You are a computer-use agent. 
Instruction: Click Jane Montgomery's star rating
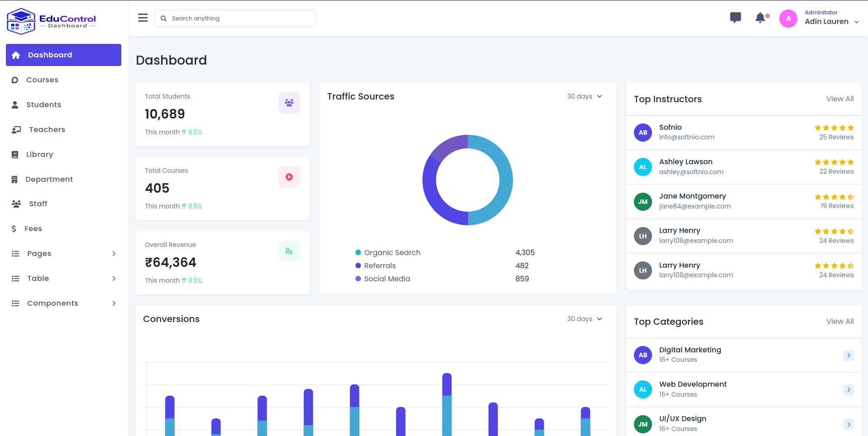pos(834,197)
